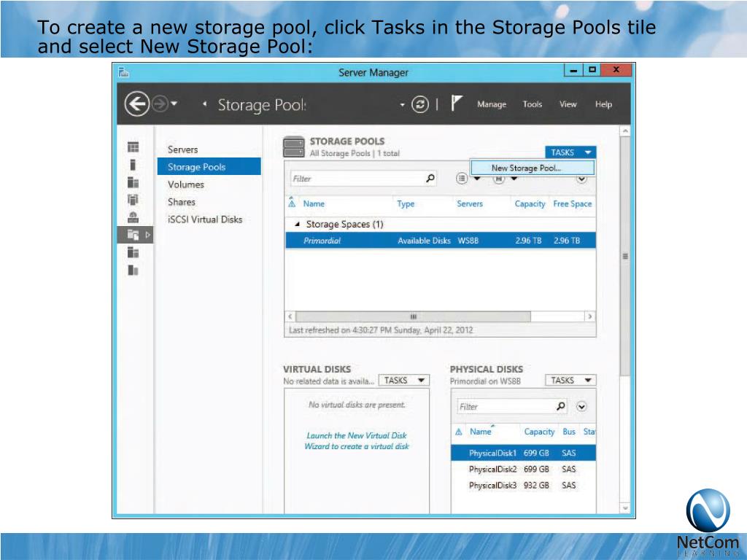Go to Volumes in the navigation pane
Screen dimensions: 747x560
[186, 184]
